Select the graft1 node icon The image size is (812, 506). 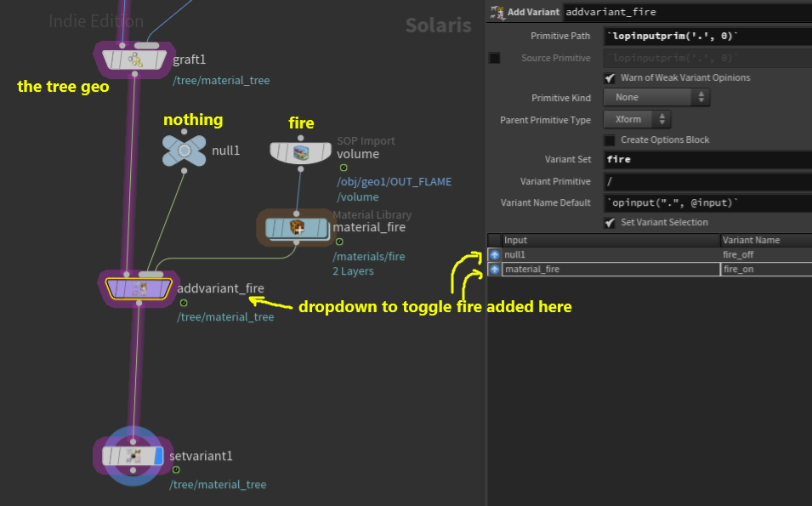(x=134, y=60)
